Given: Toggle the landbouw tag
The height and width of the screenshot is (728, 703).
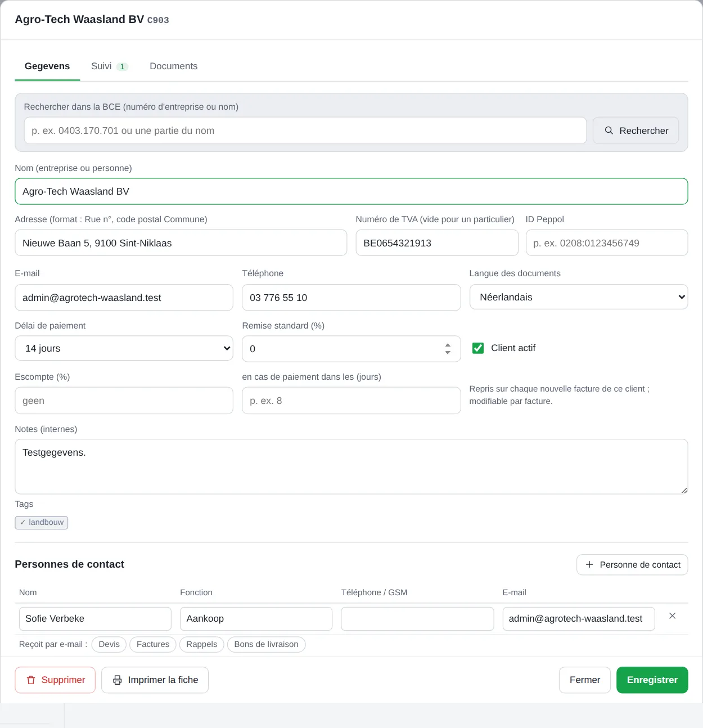Looking at the screenshot, I should coord(42,523).
